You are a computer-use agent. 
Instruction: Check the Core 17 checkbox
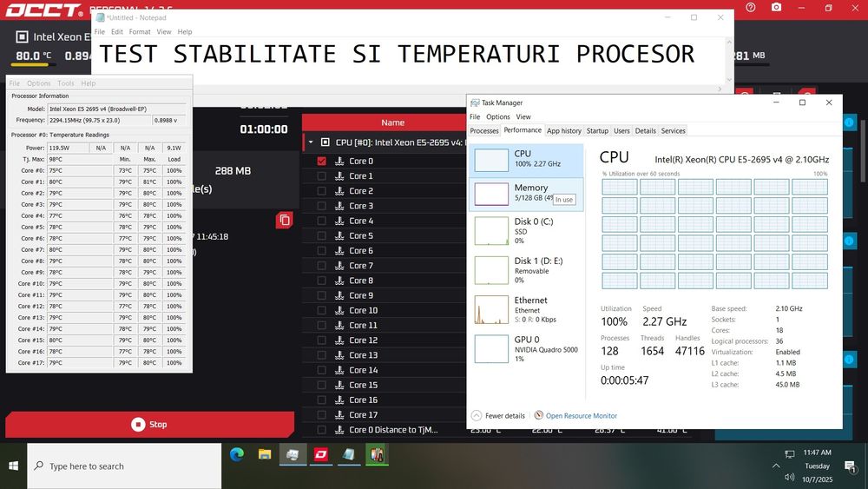[322, 415]
